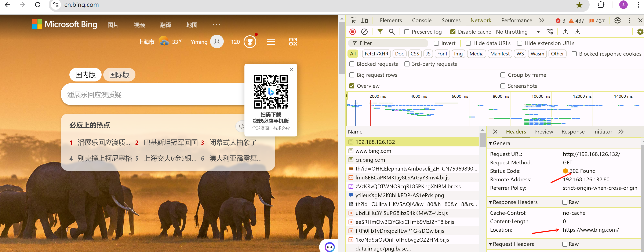Switch to the Console tab
Image resolution: width=644 pixels, height=252 pixels.
pyautogui.click(x=422, y=20)
